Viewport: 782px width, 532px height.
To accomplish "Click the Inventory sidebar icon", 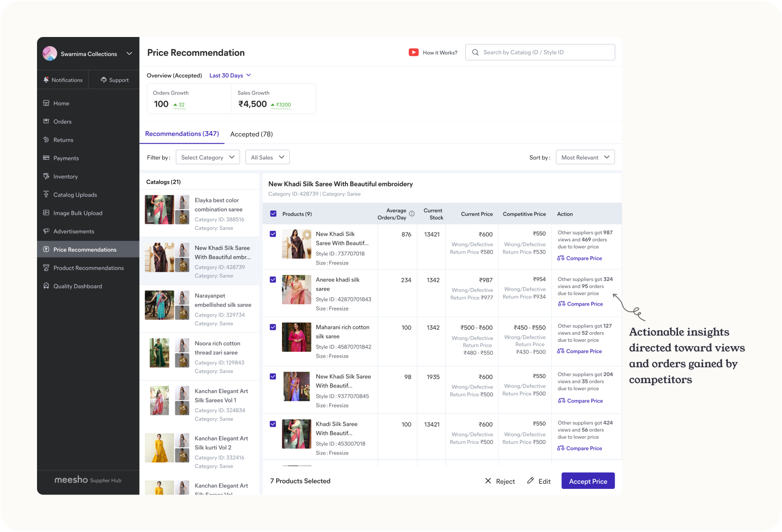I will click(x=46, y=176).
